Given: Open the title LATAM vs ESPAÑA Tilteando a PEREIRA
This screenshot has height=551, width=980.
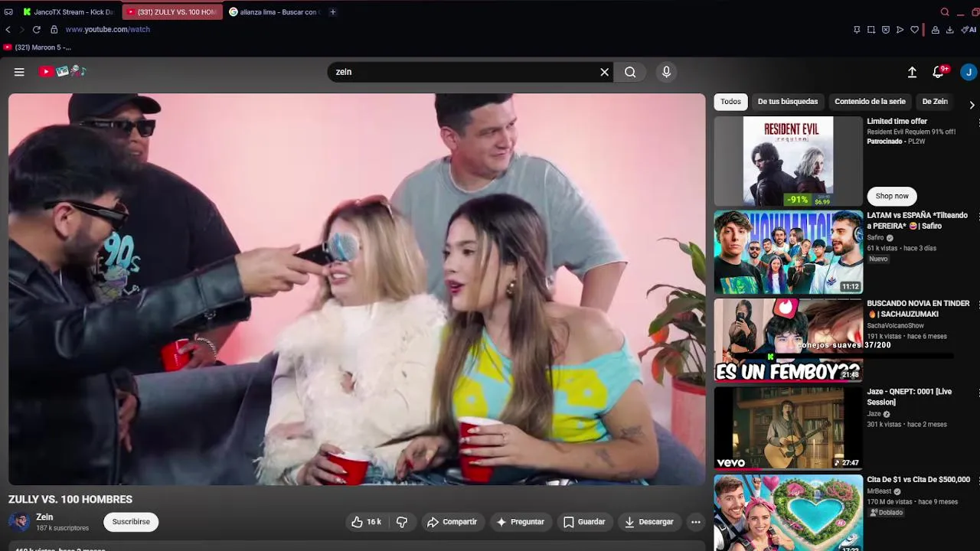Looking at the screenshot, I should (917, 221).
